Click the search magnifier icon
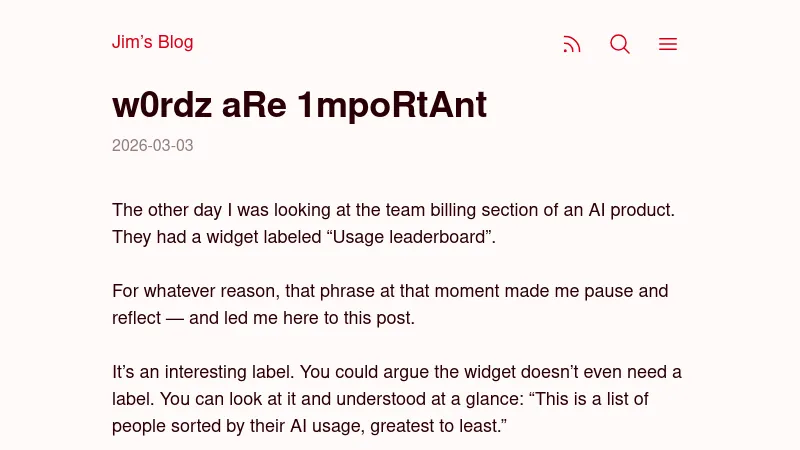The image size is (800, 450). (620, 44)
